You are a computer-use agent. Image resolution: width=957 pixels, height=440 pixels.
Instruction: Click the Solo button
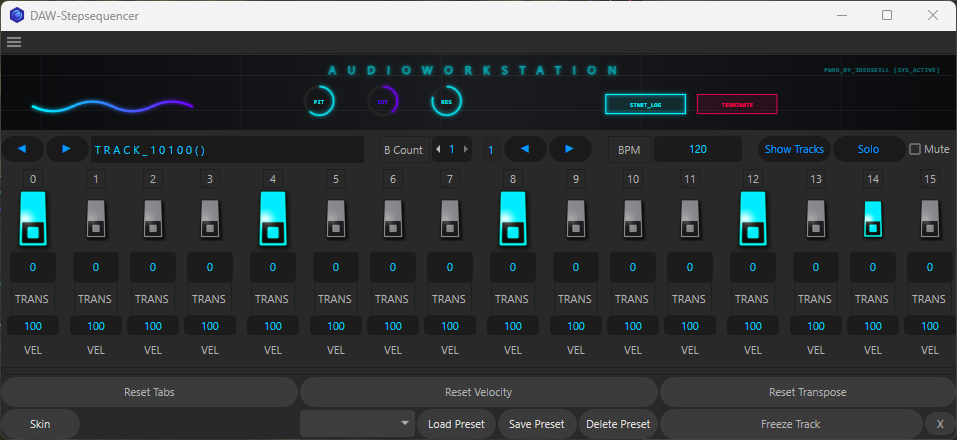click(x=869, y=149)
